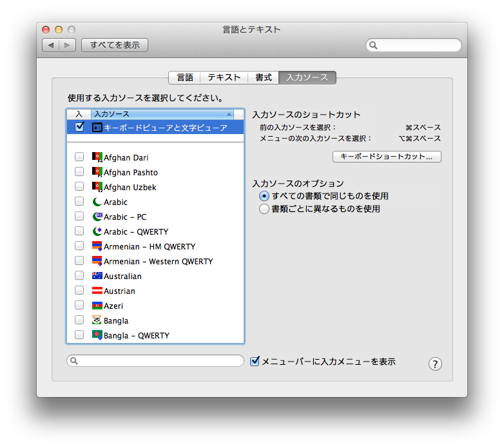Select the 入力ソース tab
This screenshot has height=448, width=504.
coord(307,77)
